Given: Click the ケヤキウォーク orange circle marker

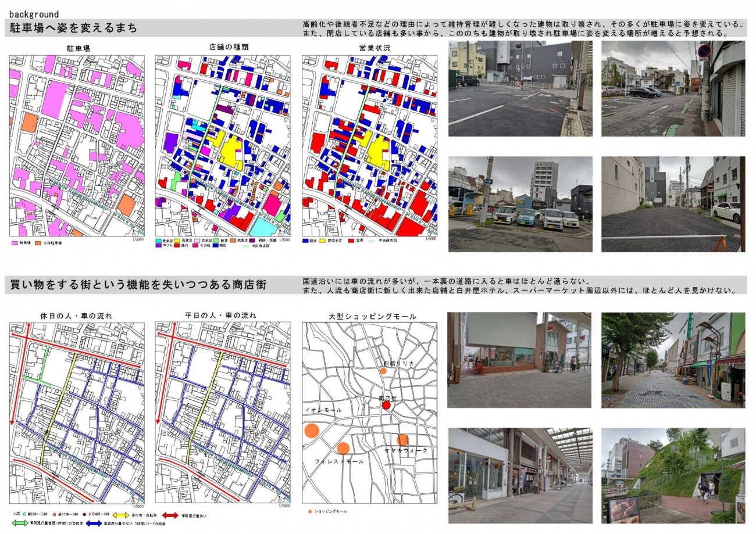Looking at the screenshot, I should [402, 440].
